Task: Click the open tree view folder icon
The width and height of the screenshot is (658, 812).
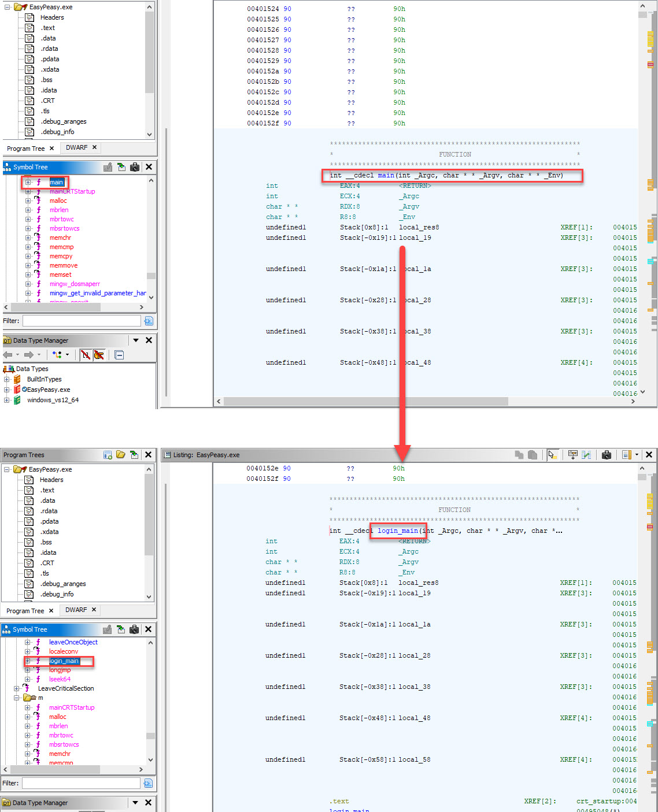Action: click(121, 455)
